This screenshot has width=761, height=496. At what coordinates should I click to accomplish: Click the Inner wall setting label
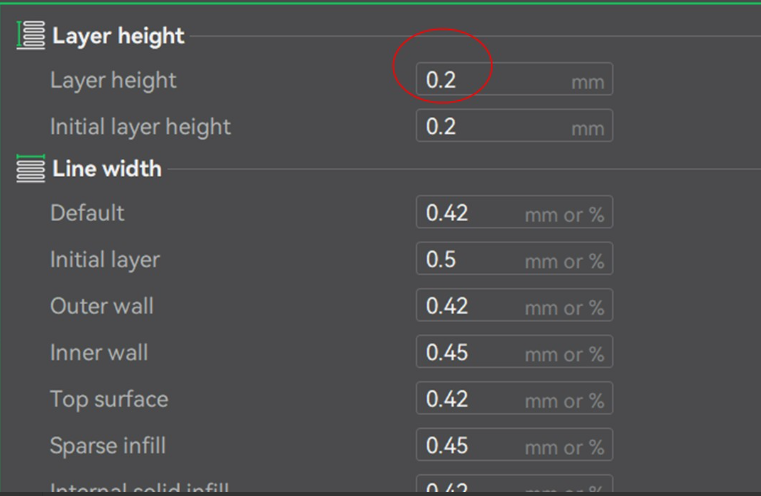99,352
